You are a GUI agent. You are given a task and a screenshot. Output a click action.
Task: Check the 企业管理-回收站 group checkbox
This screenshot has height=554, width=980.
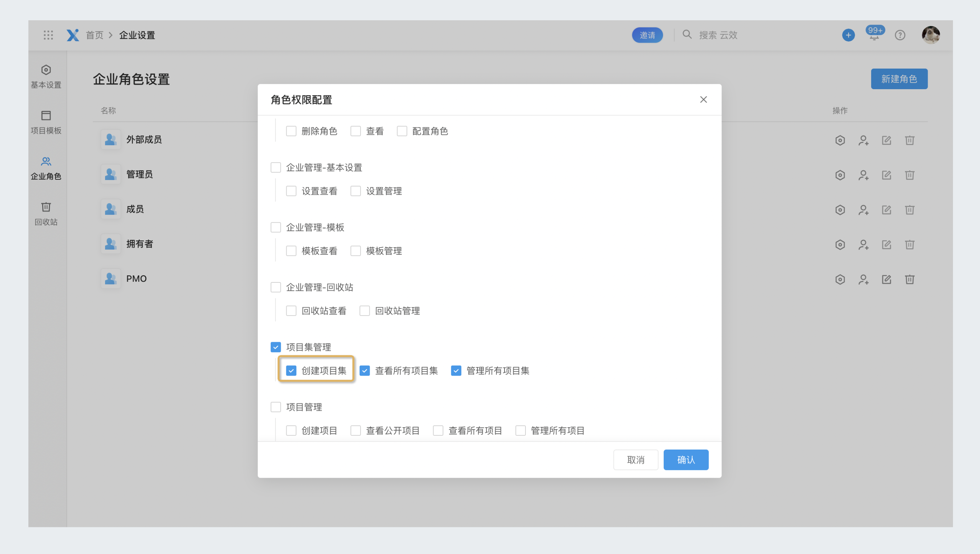click(x=275, y=287)
